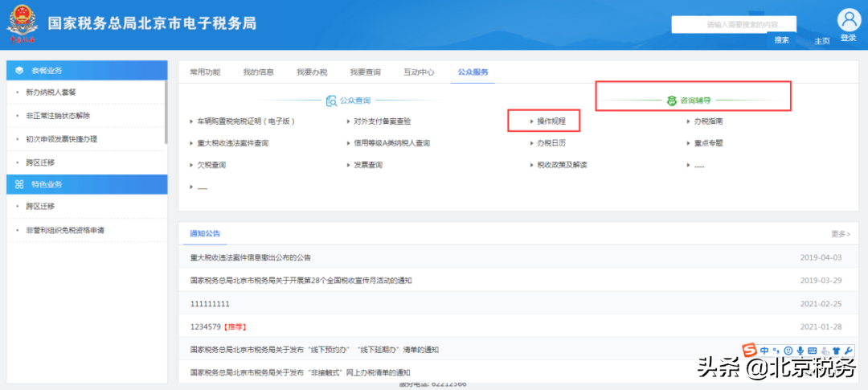This screenshot has width=868, height=390.
Task: Click the date 2021-02-25
Action: (x=821, y=304)
